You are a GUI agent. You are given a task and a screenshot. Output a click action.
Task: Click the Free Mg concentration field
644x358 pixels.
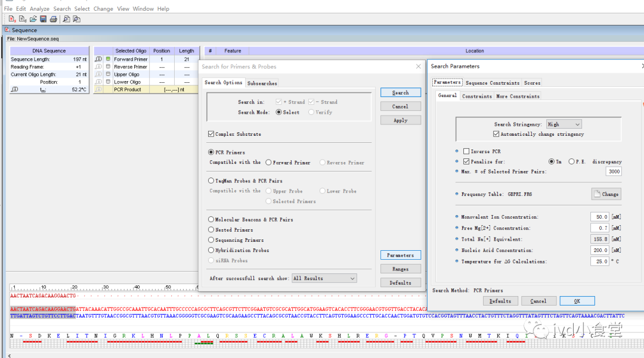[600, 228]
